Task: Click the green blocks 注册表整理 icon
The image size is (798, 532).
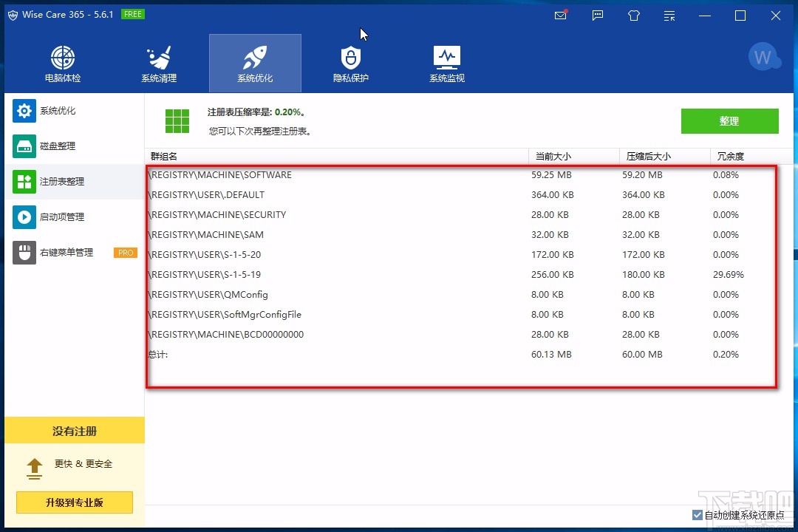Action: click(x=24, y=182)
